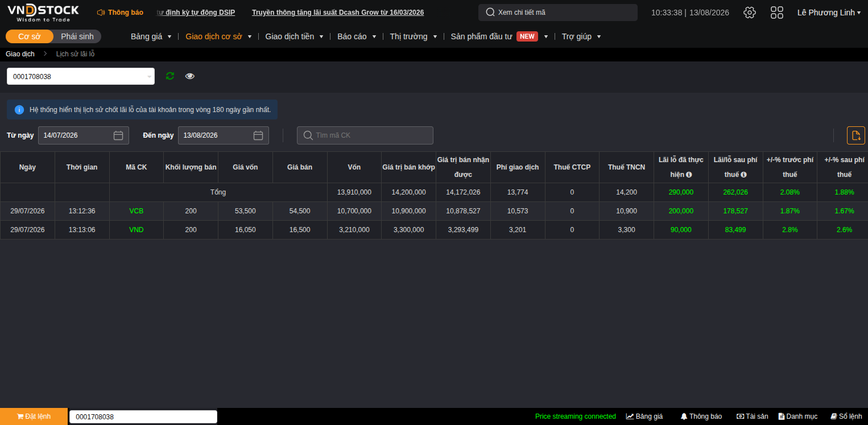Click the 10:33:38 clock display
Image resolution: width=868 pixels, height=425 pixels.
point(667,13)
